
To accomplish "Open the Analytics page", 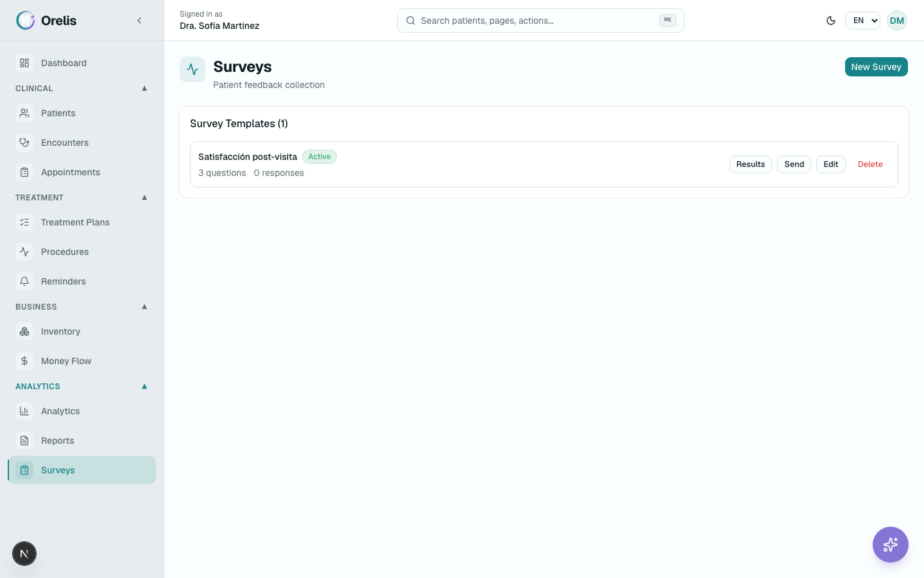I will click(82, 411).
